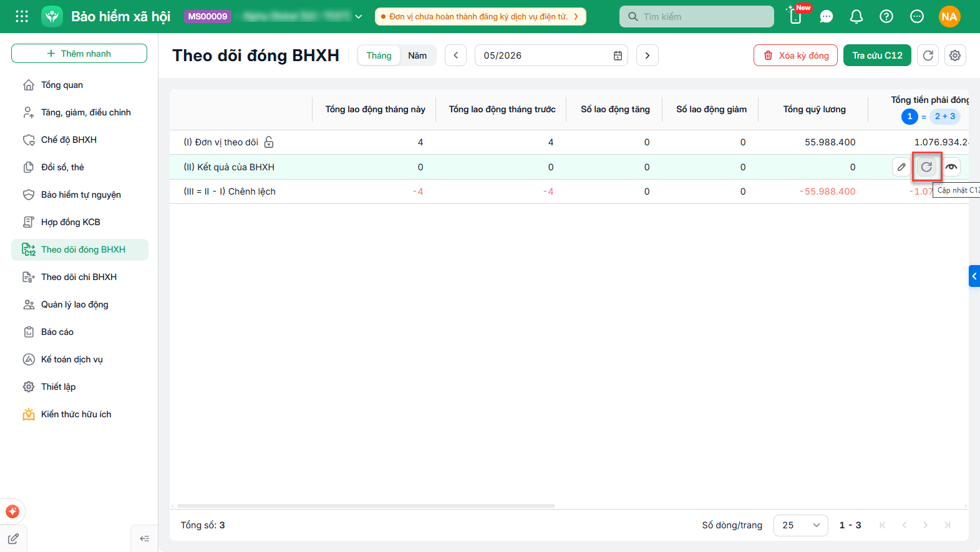The image size is (980, 552).
Task: Open Hợp đồng KCB menu
Action: tap(80, 222)
